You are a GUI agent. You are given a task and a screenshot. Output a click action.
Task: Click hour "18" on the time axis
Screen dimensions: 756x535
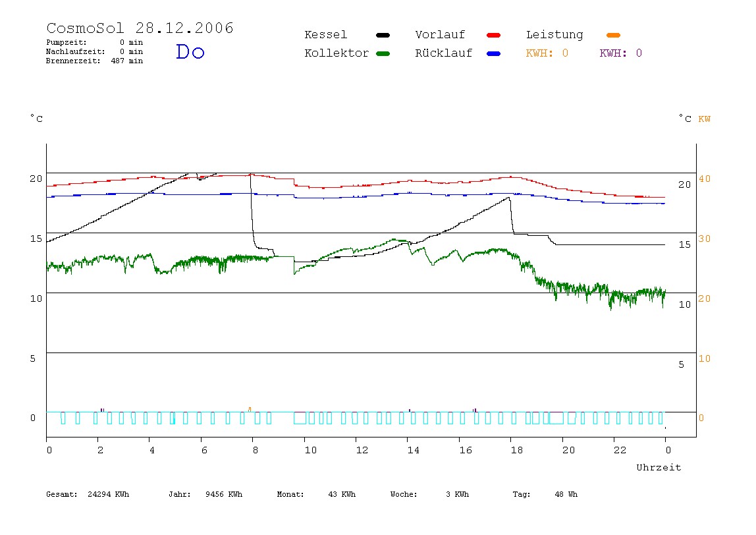point(517,450)
